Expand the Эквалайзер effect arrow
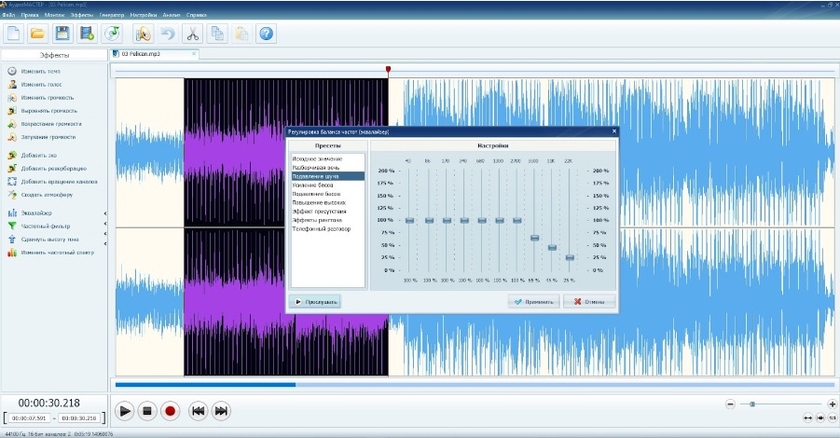Screen dimensions: 840x438 click(x=105, y=214)
